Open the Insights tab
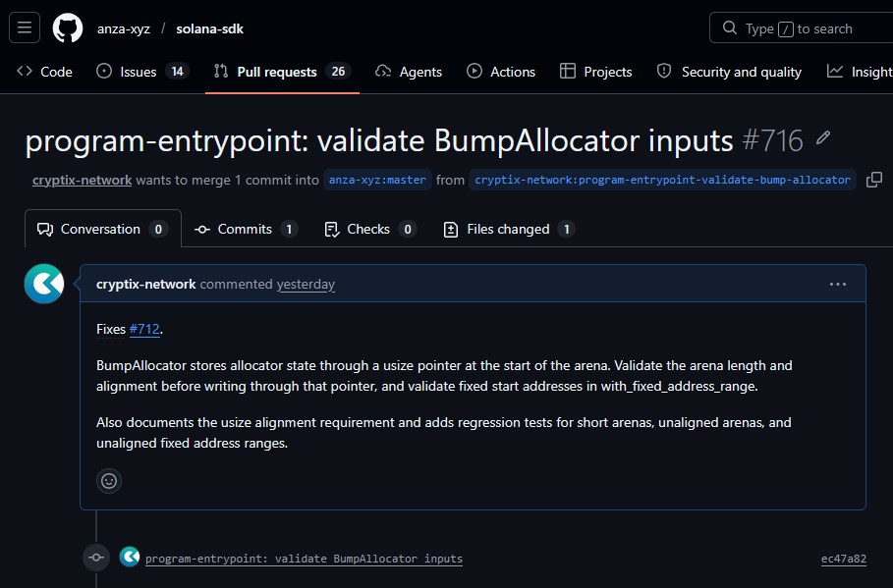Viewport: 893px width, 588px height. (x=860, y=72)
